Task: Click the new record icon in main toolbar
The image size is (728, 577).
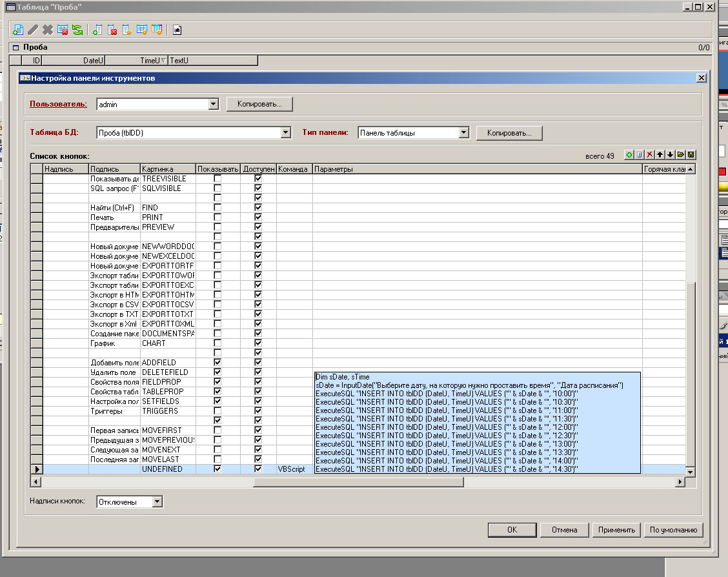Action: [x=18, y=30]
